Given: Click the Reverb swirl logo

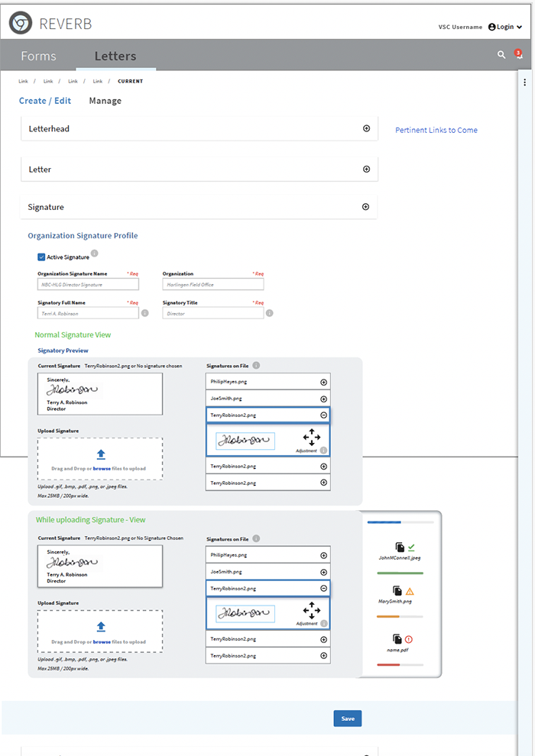Looking at the screenshot, I should click(21, 23).
